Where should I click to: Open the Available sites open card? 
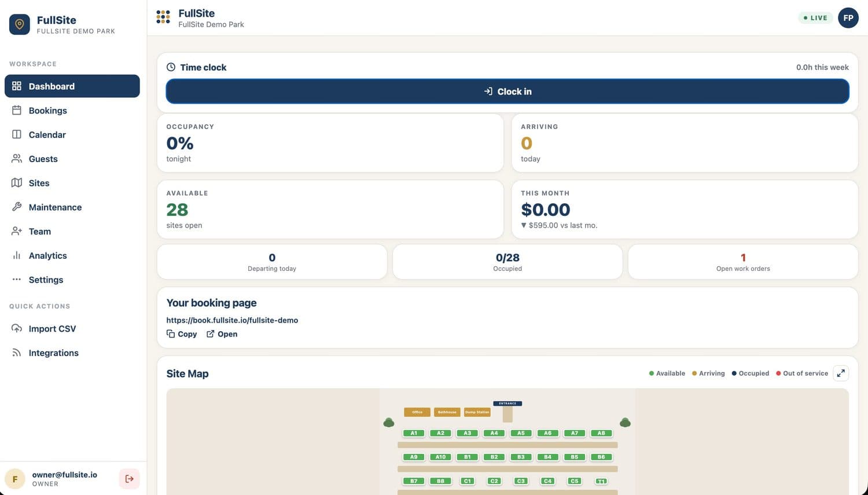330,210
